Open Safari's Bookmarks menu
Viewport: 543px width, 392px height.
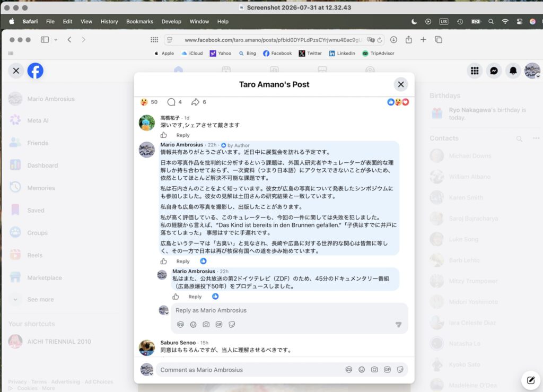(139, 21)
